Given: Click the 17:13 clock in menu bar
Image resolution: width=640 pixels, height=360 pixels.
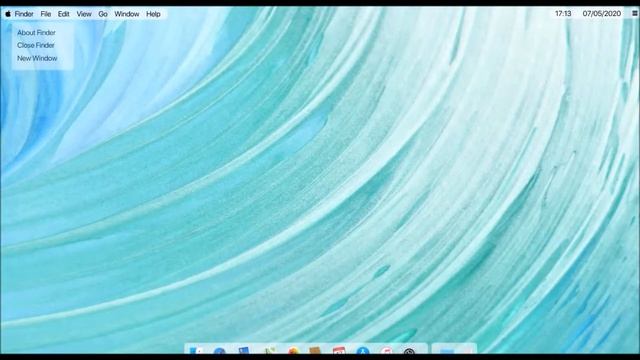Looking at the screenshot, I should 563,13.
